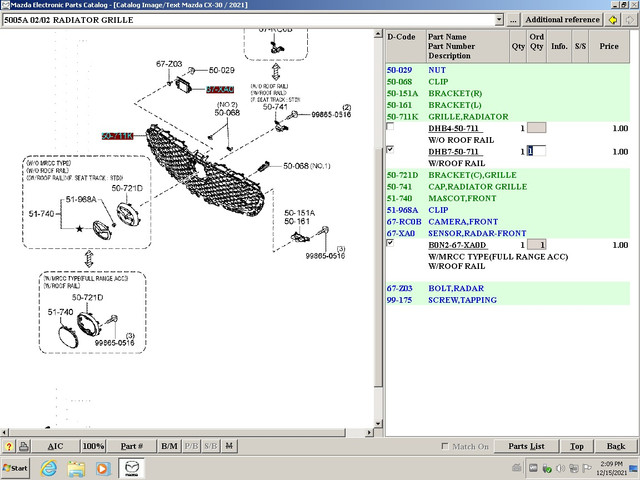Click the help question mark icon
640x480 pixels.
9,446
